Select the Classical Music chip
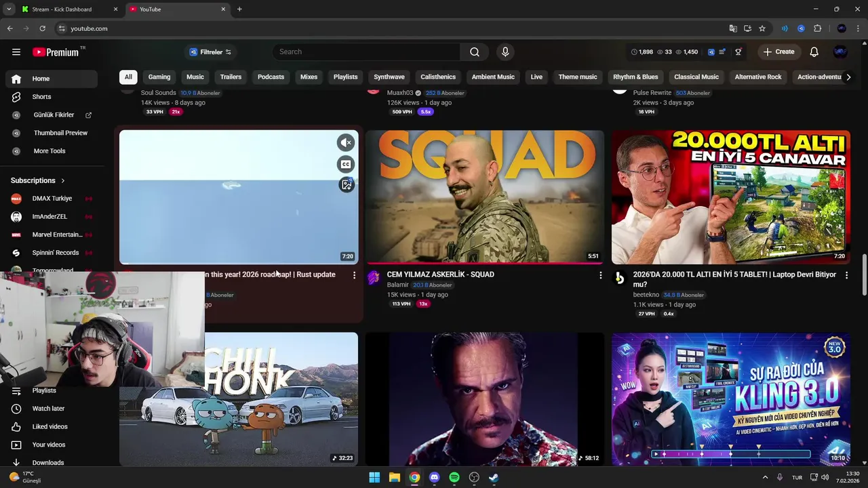 (x=696, y=77)
